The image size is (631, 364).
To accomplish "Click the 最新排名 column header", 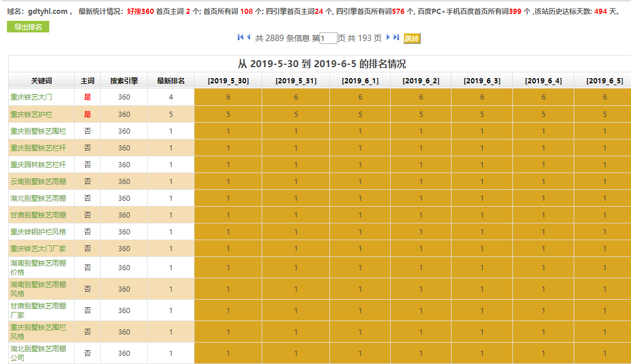I will click(x=171, y=81).
